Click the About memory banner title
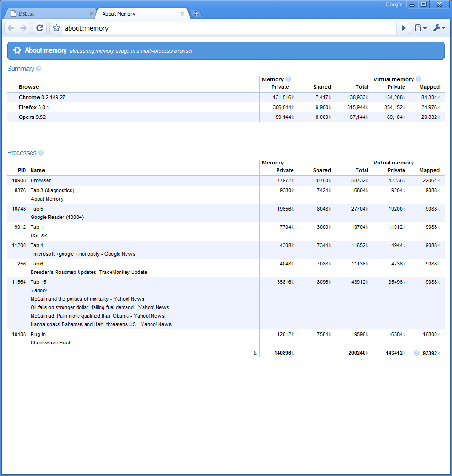Screen dimensions: 452x476 [46, 50]
